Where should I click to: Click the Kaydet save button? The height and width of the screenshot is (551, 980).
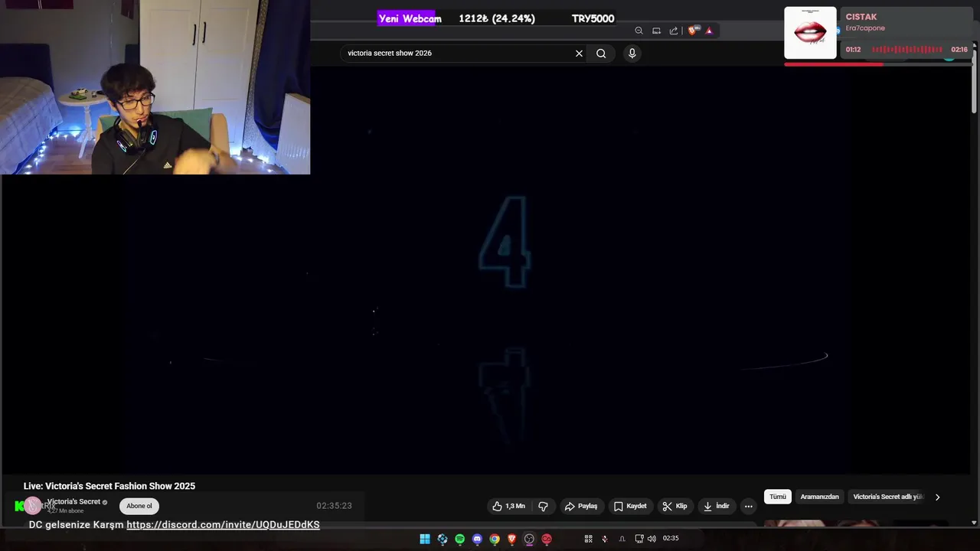630,506
